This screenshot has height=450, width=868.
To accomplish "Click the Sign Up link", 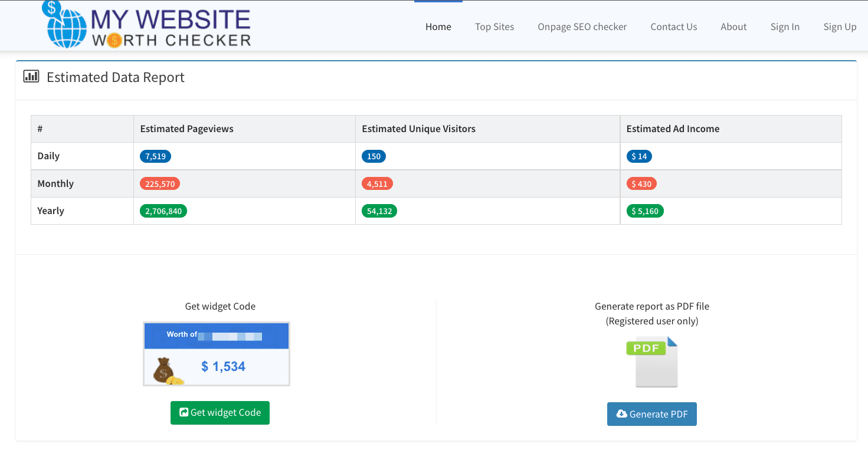I will 840,27.
